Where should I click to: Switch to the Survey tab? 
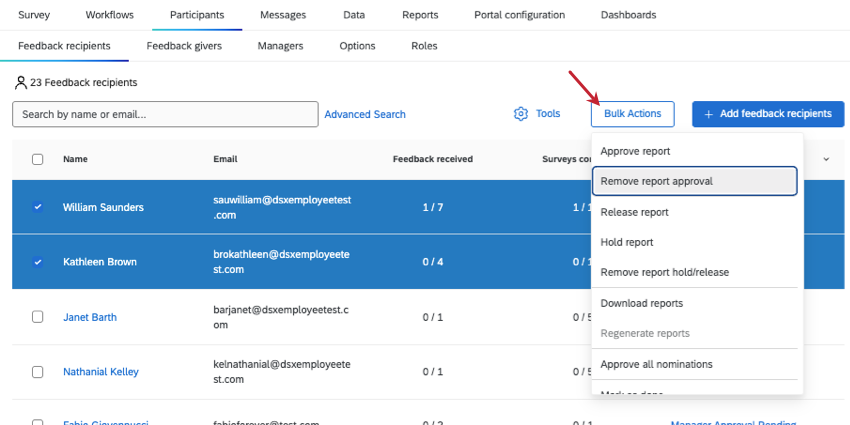tap(34, 15)
